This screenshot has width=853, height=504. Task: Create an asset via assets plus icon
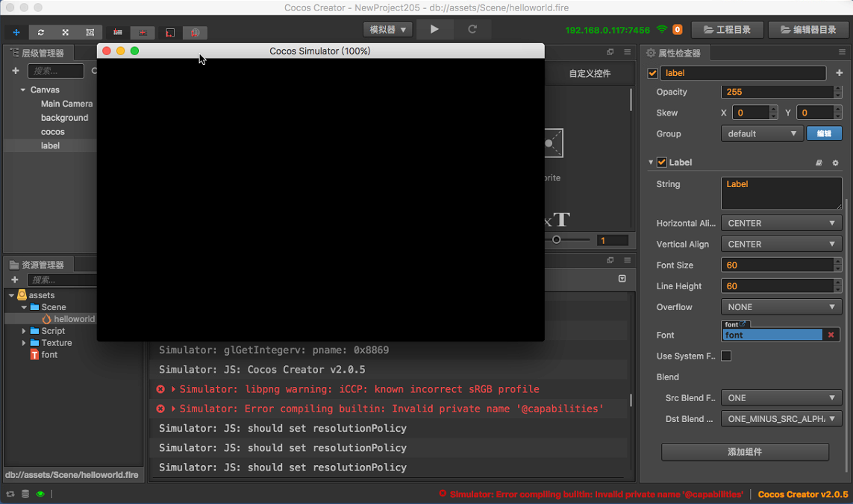(15, 280)
